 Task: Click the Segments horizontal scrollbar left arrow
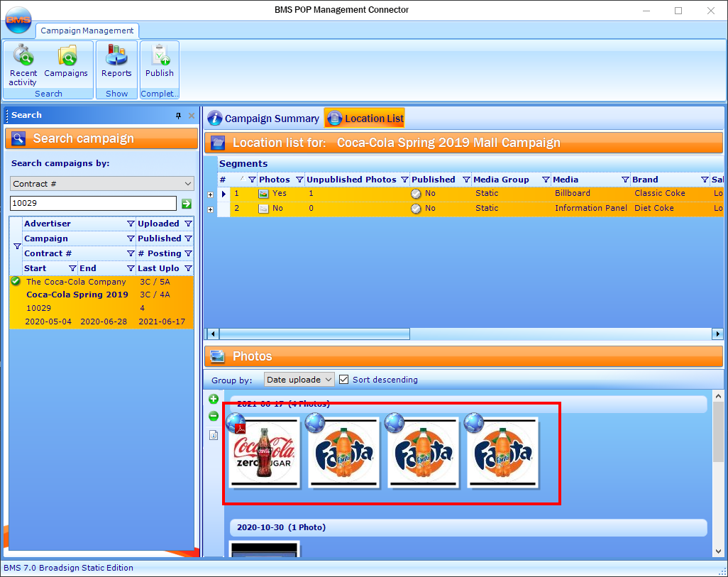(x=213, y=334)
